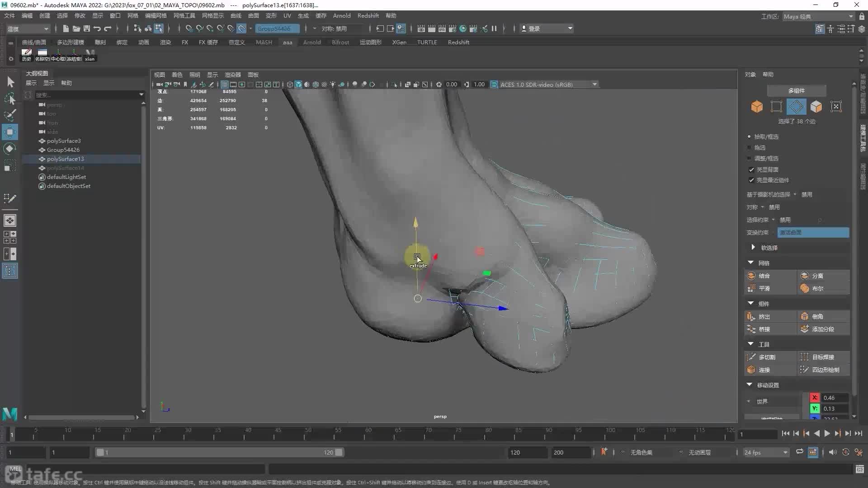Click the 历史 shelf button
868x488 pixels.
pos(27,55)
